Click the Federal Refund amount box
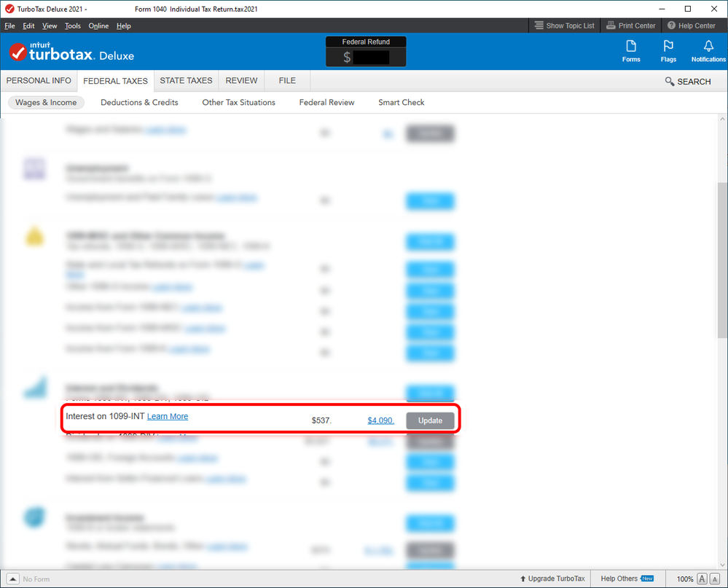 pyautogui.click(x=366, y=57)
